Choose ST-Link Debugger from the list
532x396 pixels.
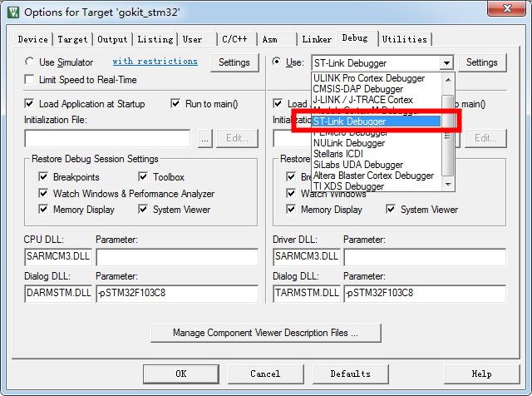click(374, 121)
